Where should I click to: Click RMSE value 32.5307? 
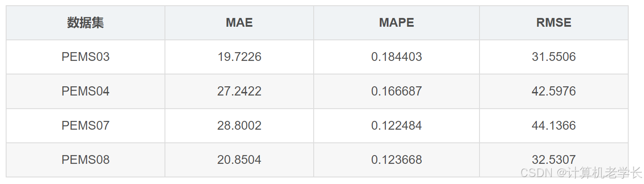click(554, 160)
